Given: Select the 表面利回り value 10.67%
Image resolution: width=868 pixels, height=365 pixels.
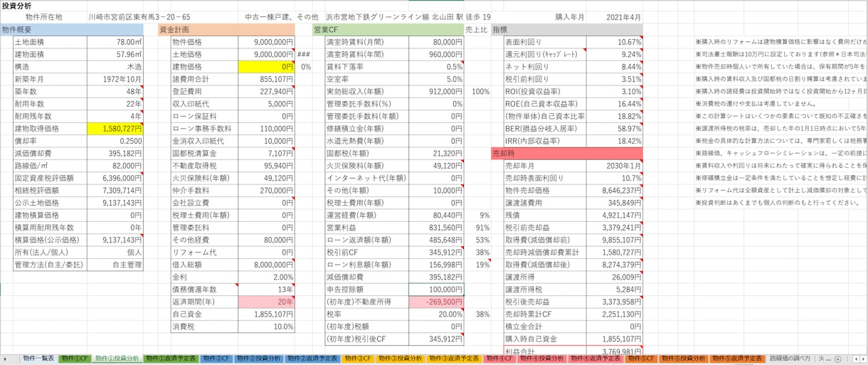Looking at the screenshot, I should click(614, 42).
